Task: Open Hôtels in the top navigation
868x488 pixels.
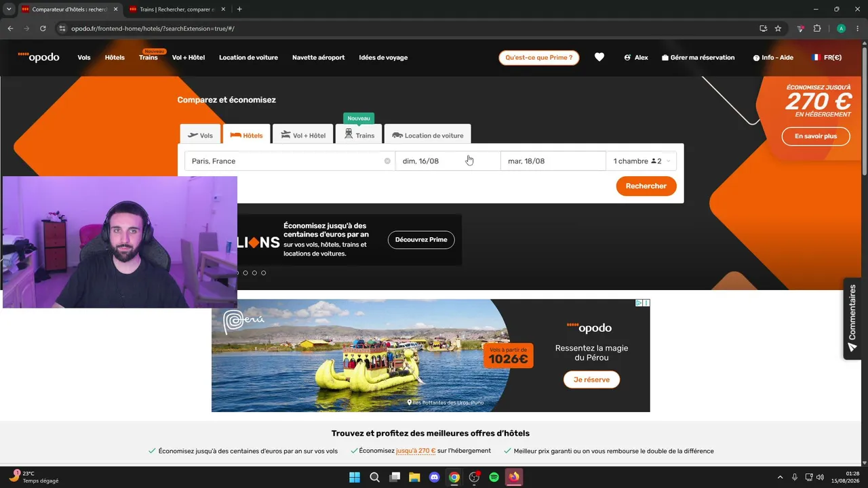Action: 115,58
